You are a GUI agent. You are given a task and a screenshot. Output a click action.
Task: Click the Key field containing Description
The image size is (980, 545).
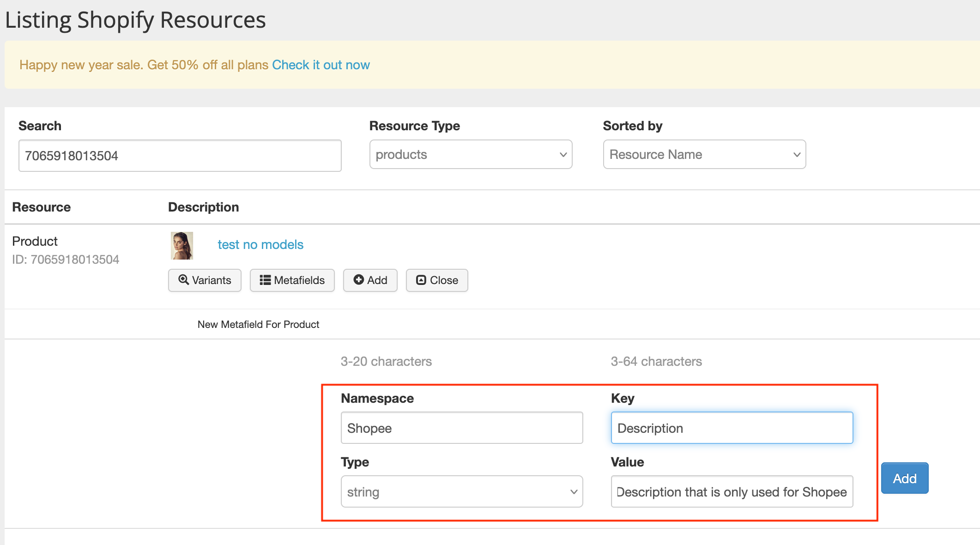click(732, 428)
